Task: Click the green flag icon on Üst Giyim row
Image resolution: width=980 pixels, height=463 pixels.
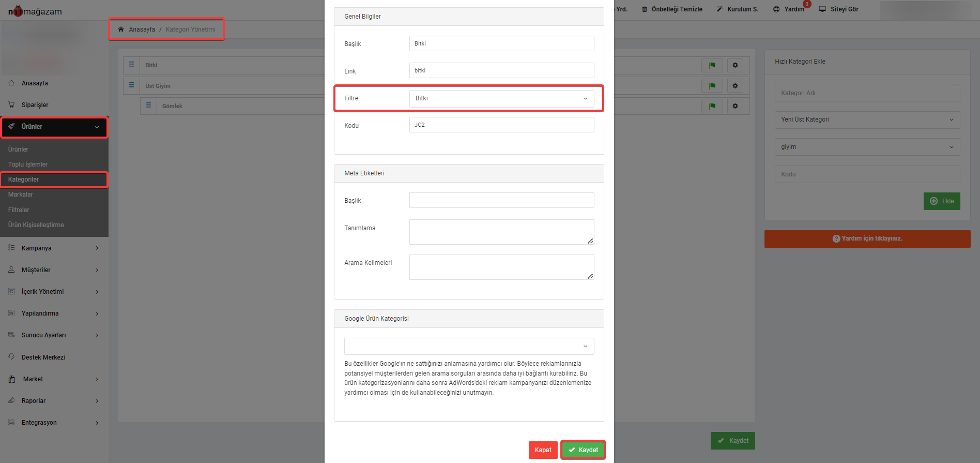Action: (x=712, y=86)
